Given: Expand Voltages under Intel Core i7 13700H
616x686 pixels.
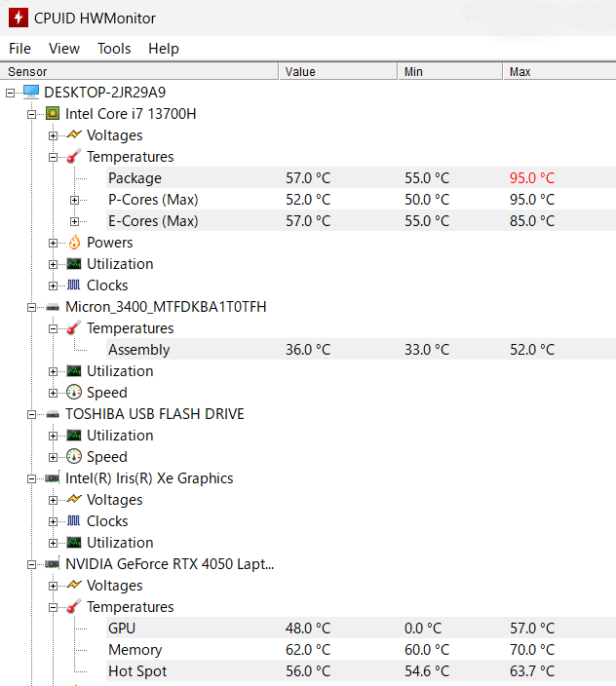Looking at the screenshot, I should (53, 135).
